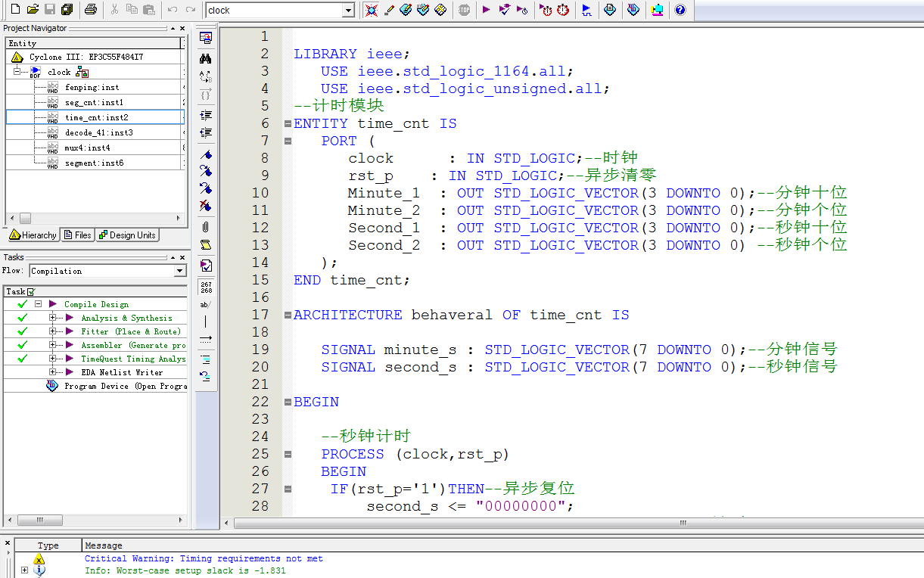This screenshot has height=578, width=924.
Task: Expand the Analysis & Synthesis task
Action: coord(53,319)
